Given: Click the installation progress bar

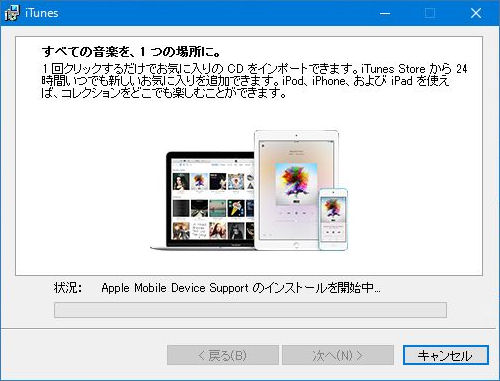Looking at the screenshot, I should click(x=250, y=310).
